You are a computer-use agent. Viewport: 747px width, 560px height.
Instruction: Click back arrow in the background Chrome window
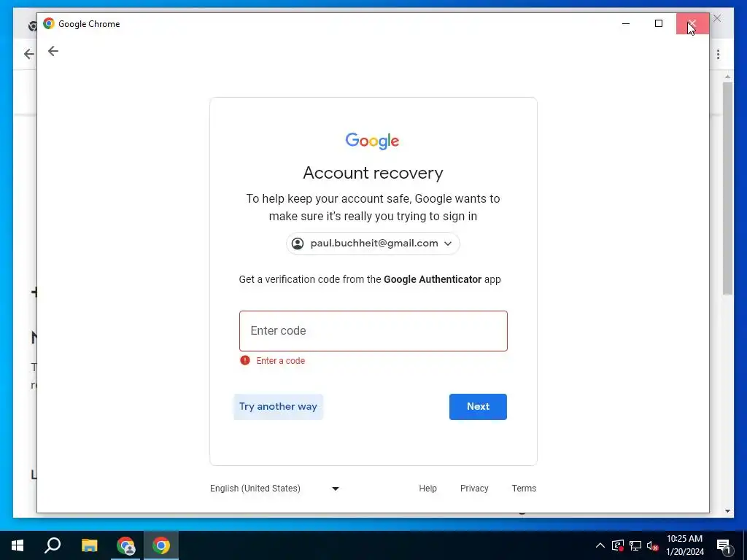click(28, 54)
